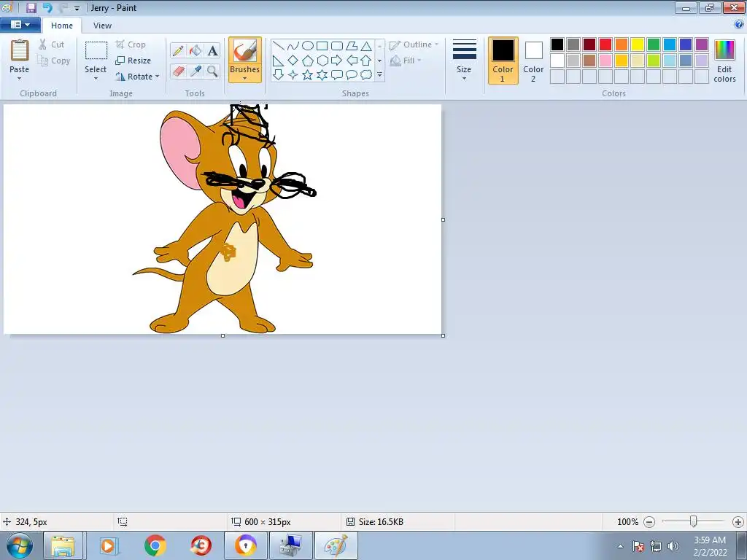Expand the Select dropdown arrow

tap(96, 79)
